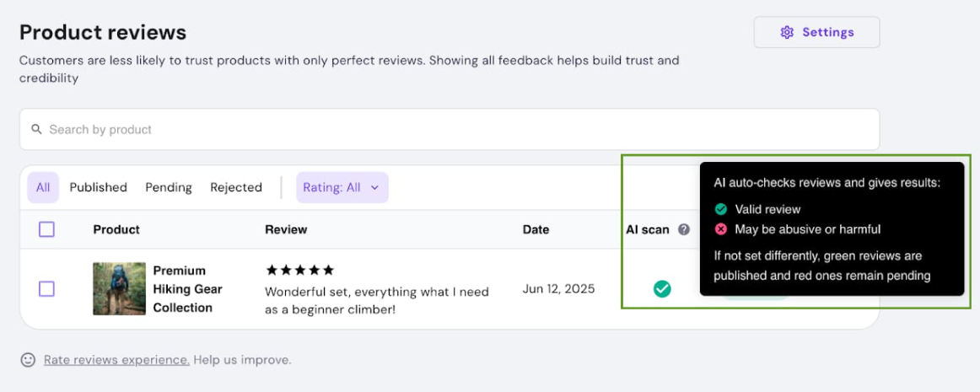980x392 pixels.
Task: Click the red abusive or harmful icon in tooltip
Action: coord(720,229)
